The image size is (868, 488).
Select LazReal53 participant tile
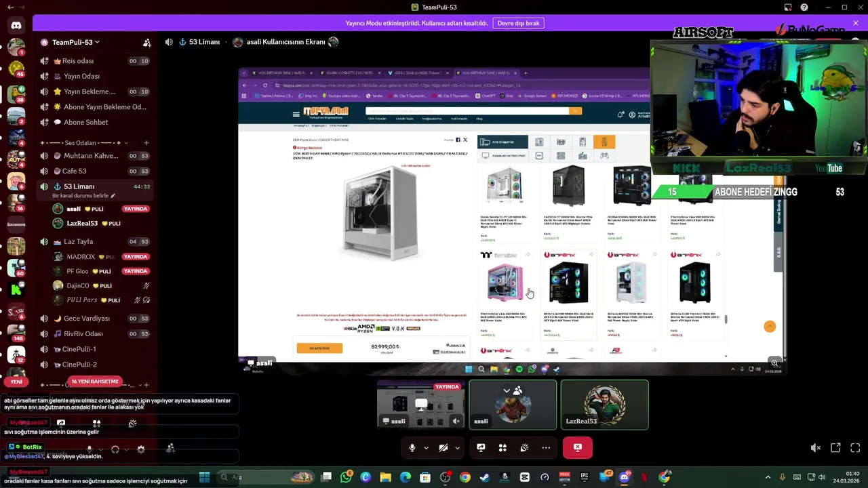(x=604, y=405)
